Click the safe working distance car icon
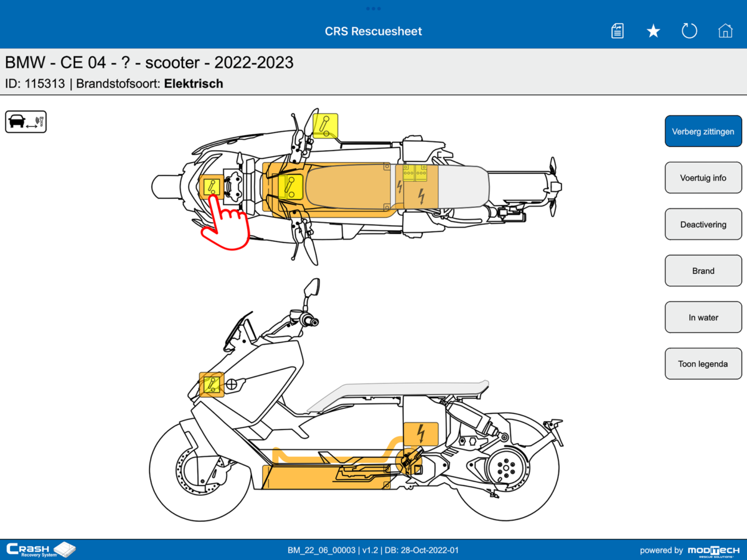 click(26, 121)
